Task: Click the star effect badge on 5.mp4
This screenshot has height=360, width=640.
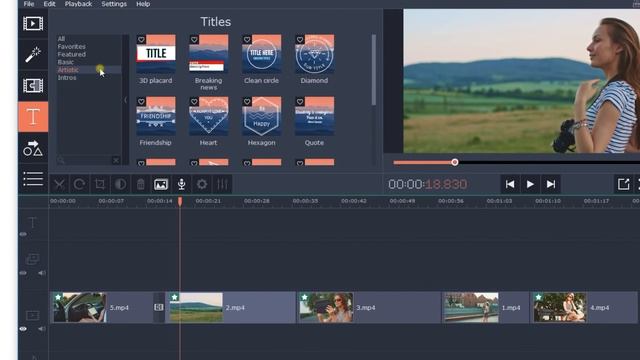Action: 58,297
